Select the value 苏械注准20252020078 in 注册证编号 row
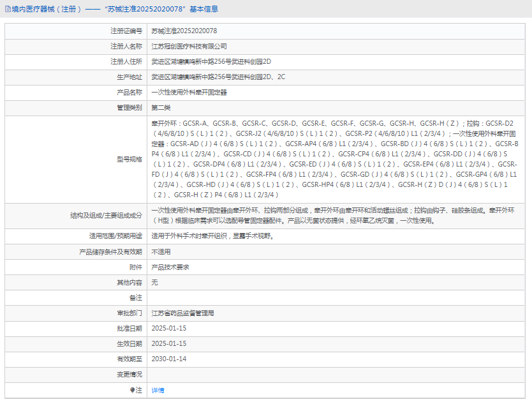Image resolution: width=532 pixels, height=404 pixels. pos(184,31)
